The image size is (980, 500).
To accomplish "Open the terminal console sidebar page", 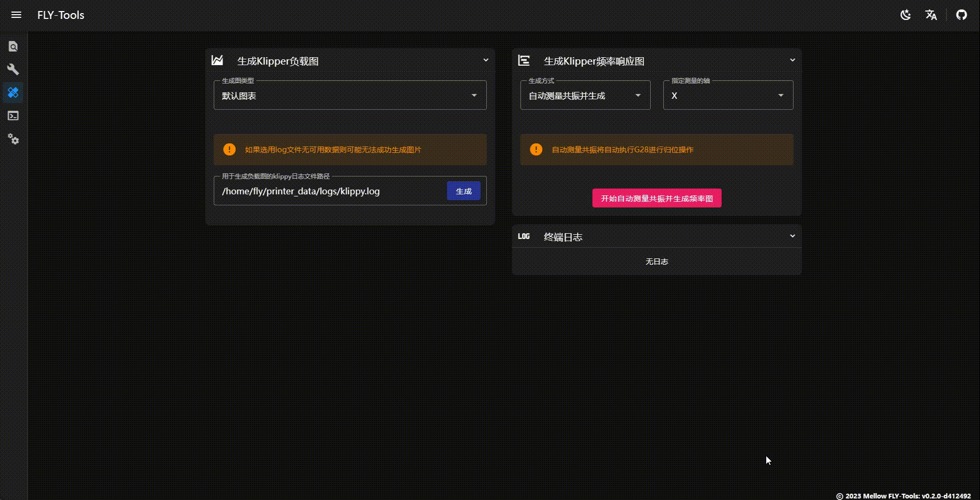I will point(13,116).
